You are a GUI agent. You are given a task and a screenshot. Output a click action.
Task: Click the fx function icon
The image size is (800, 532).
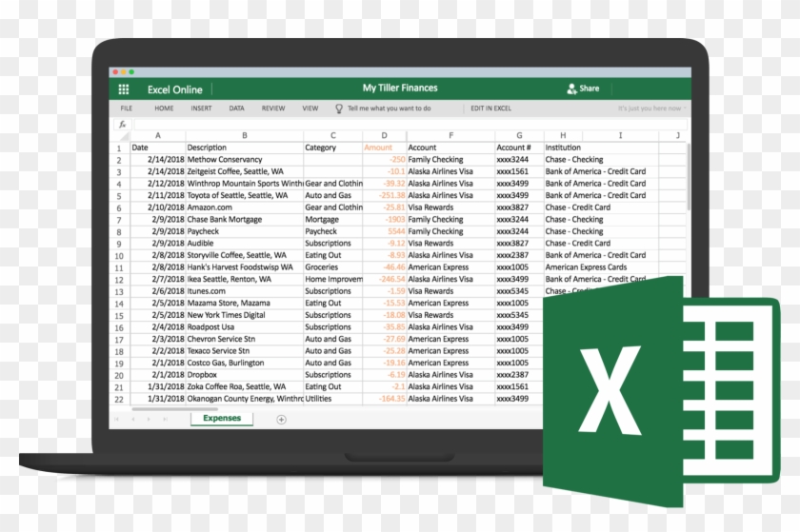tap(123, 124)
